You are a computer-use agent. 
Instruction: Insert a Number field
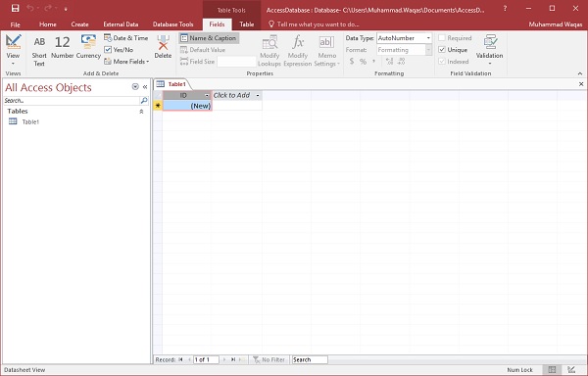63,47
